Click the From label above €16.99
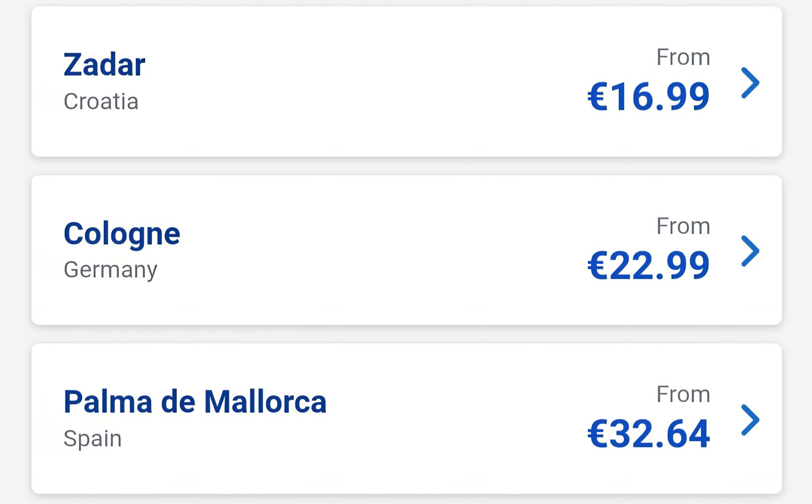812x504 pixels. (683, 57)
